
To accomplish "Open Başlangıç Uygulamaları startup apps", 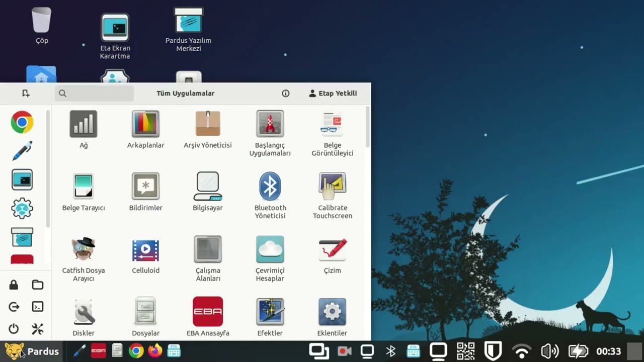I will click(270, 134).
